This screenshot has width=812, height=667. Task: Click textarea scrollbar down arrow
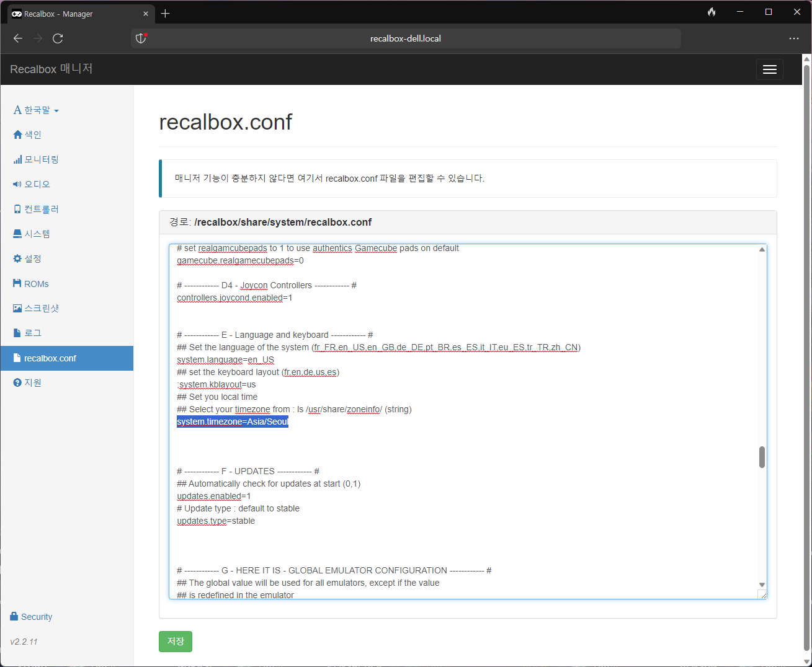point(762,585)
